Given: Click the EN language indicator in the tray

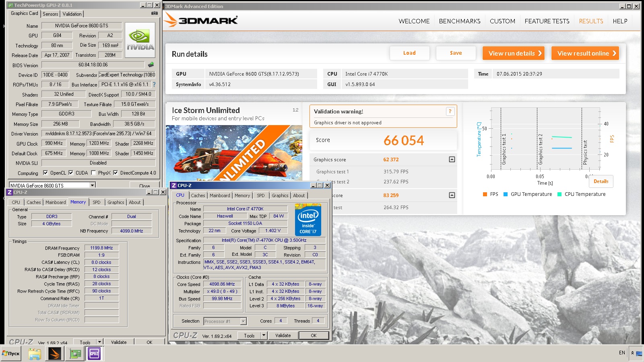Looking at the screenshot, I should coord(622,353).
